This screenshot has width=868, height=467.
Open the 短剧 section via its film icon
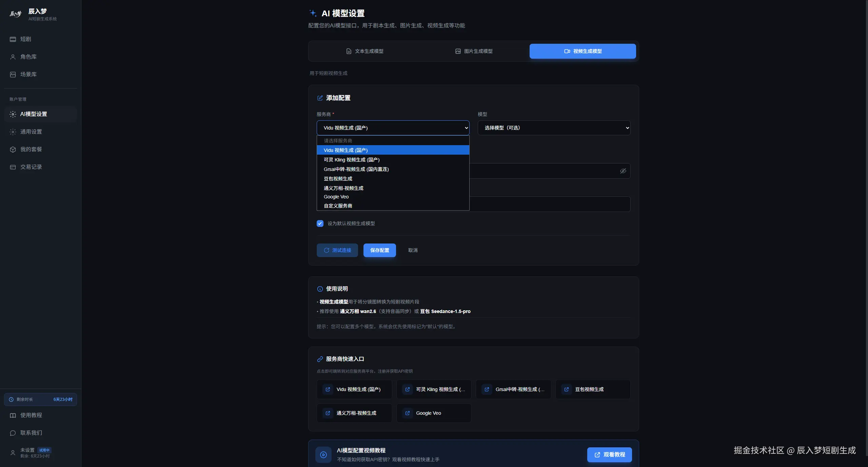pos(13,39)
